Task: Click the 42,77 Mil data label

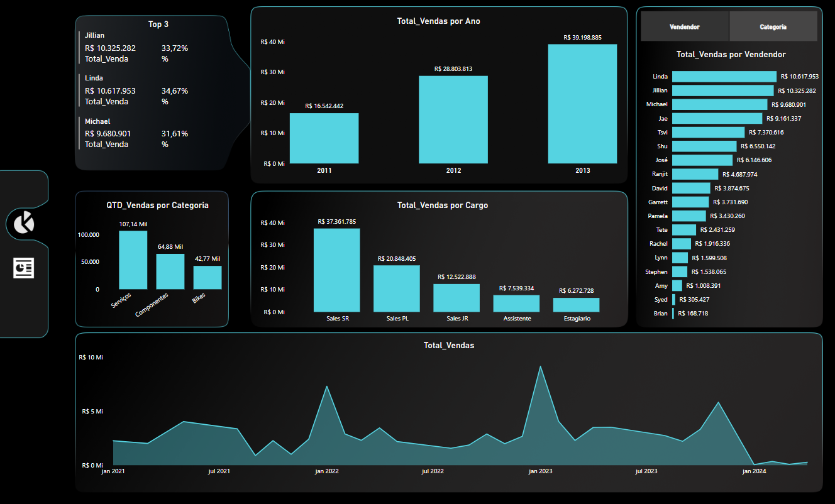Action: pos(207,258)
